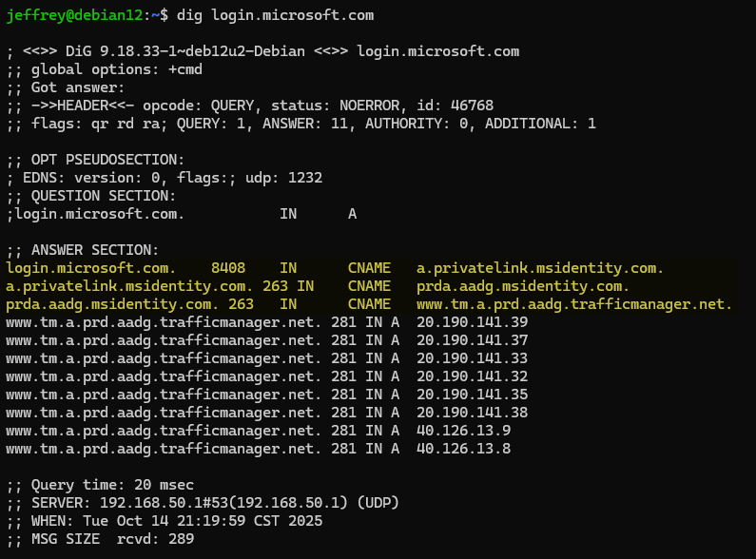Click the OPT PSEUDOSECTION heading

pos(95,160)
